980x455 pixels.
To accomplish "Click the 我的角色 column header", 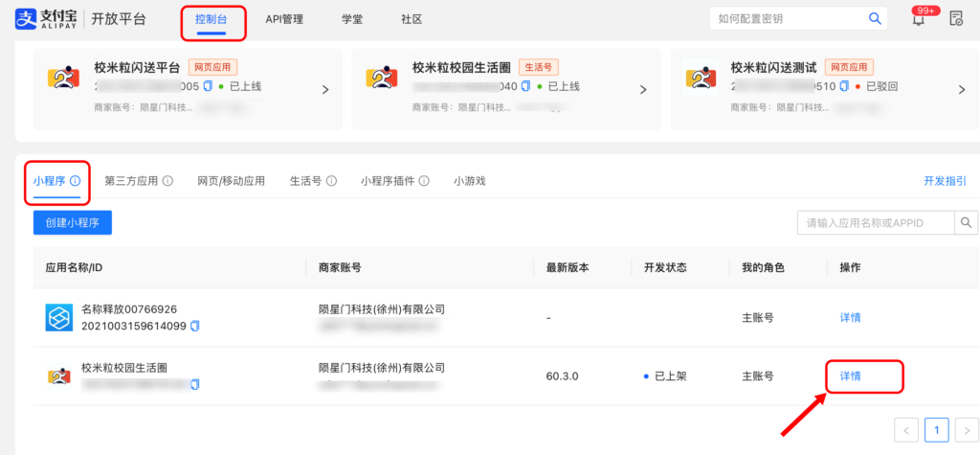I will point(763,268).
